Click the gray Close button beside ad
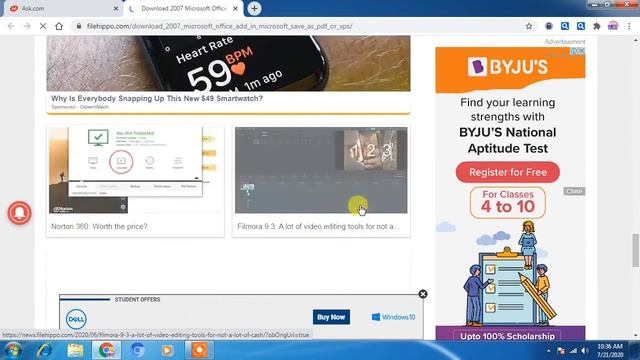The image size is (640, 360). pos(574,191)
